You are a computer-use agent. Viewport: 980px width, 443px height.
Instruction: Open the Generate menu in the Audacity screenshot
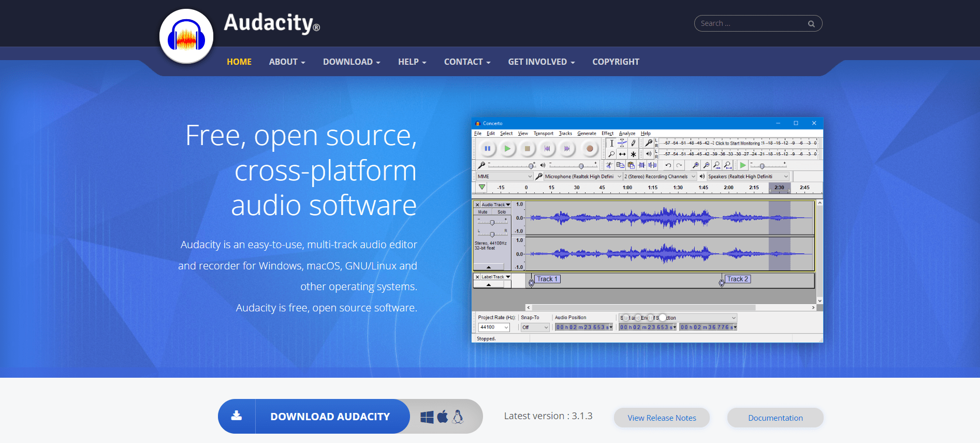[587, 134]
